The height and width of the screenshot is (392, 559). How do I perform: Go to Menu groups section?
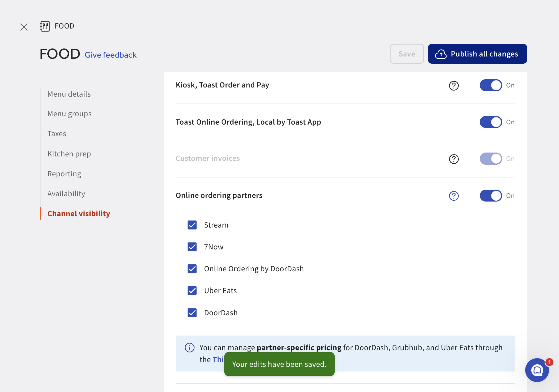click(x=69, y=114)
